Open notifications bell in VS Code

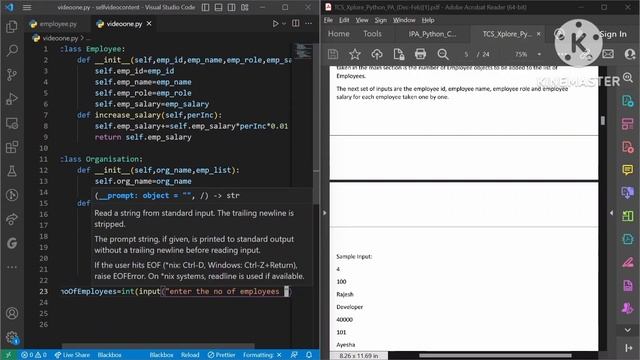click(x=309, y=355)
